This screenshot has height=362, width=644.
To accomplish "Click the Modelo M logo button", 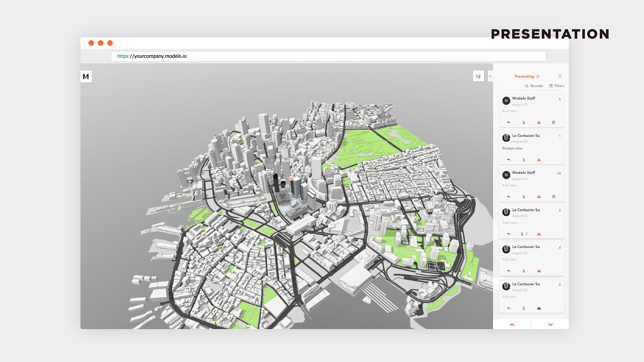I will click(86, 77).
